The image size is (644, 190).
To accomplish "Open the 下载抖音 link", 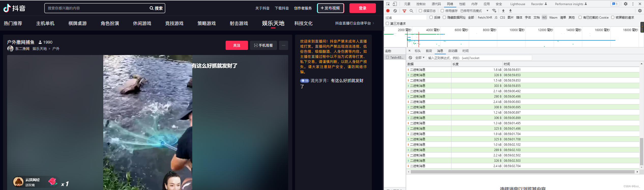I will pos(282,8).
